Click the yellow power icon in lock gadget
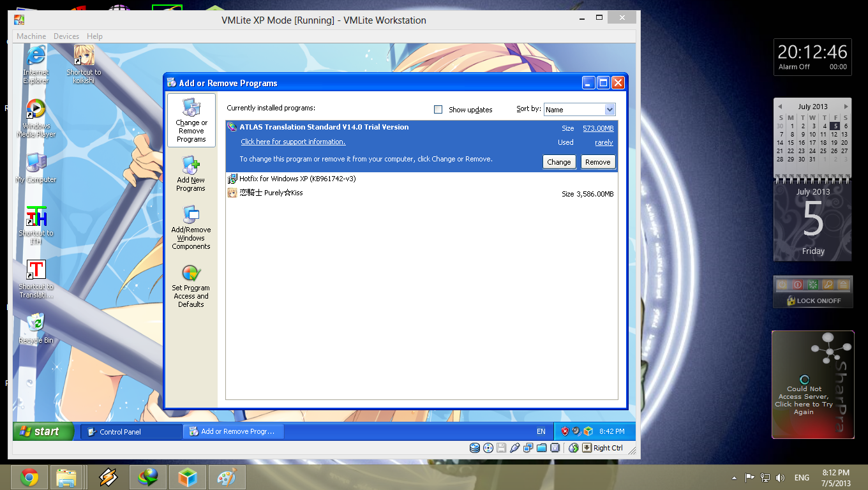This screenshot has height=490, width=868. [x=782, y=285]
